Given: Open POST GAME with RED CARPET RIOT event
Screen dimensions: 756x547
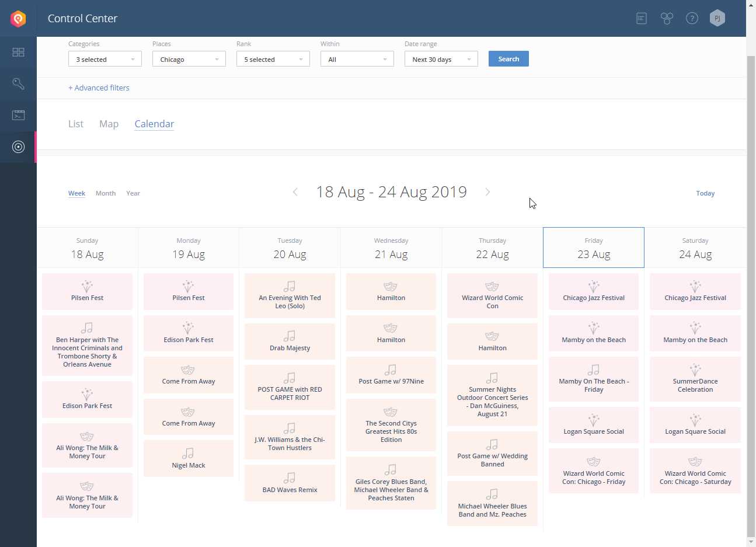Looking at the screenshot, I should (290, 387).
